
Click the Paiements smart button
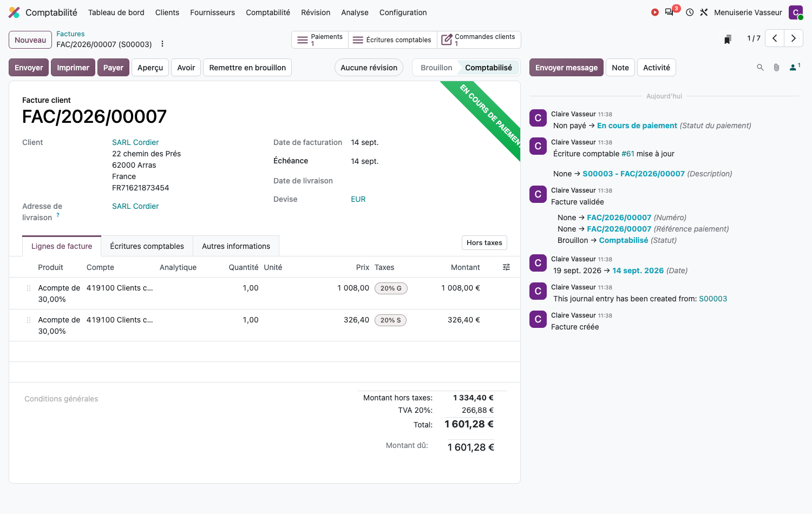[x=320, y=39]
